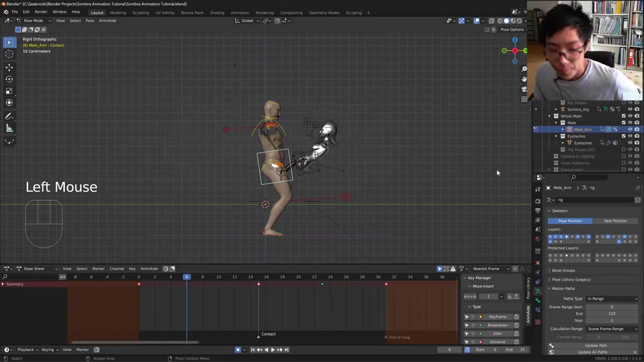This screenshot has width=644, height=362.
Task: Click the Frame Range End field
Action: point(611,314)
